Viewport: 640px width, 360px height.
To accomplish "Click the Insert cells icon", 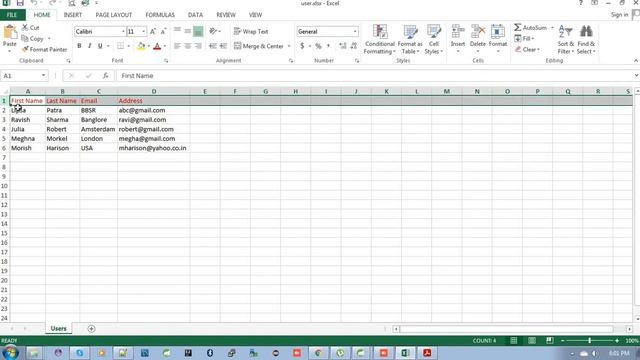I will (x=458, y=32).
